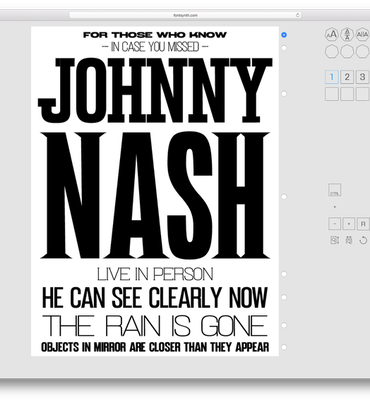Click the line spacing heptagon icon
The width and height of the screenshot is (370, 400).
pyautogui.click(x=347, y=34)
